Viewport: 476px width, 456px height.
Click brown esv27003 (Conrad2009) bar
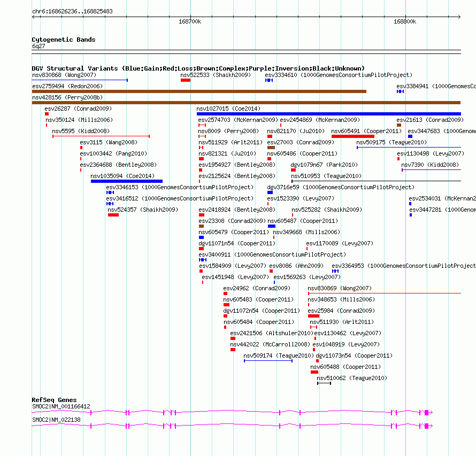point(271,148)
